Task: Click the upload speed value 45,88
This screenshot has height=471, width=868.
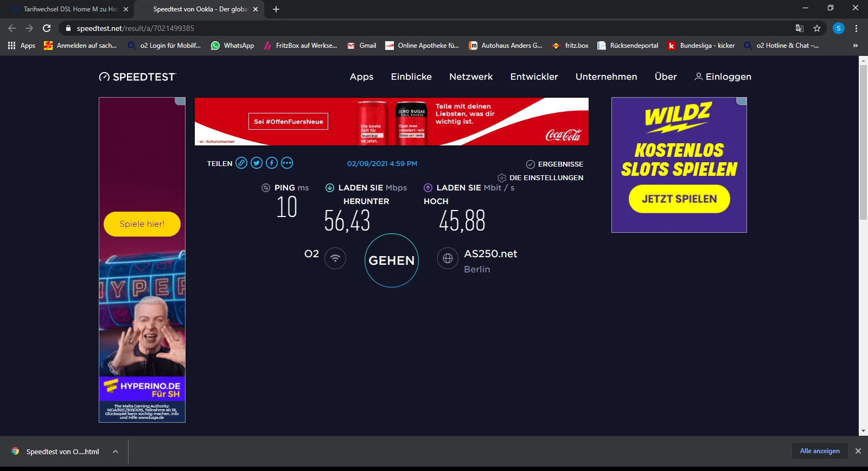Action: tap(462, 221)
